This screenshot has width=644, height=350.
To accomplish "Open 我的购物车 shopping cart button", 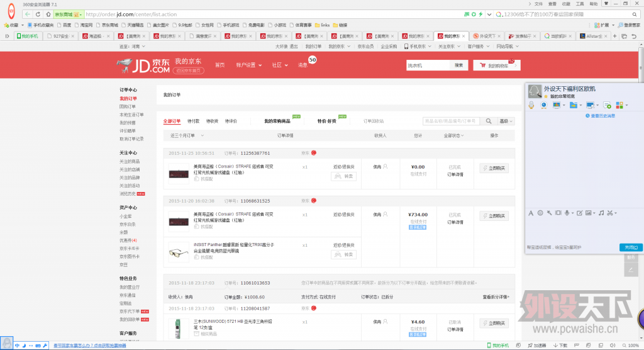I will coord(497,65).
